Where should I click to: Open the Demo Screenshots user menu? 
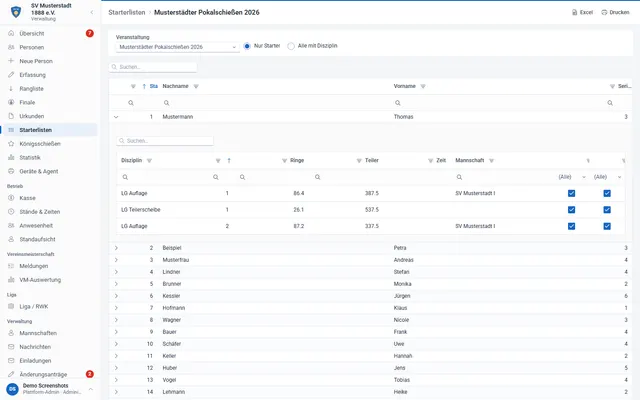coord(50,389)
